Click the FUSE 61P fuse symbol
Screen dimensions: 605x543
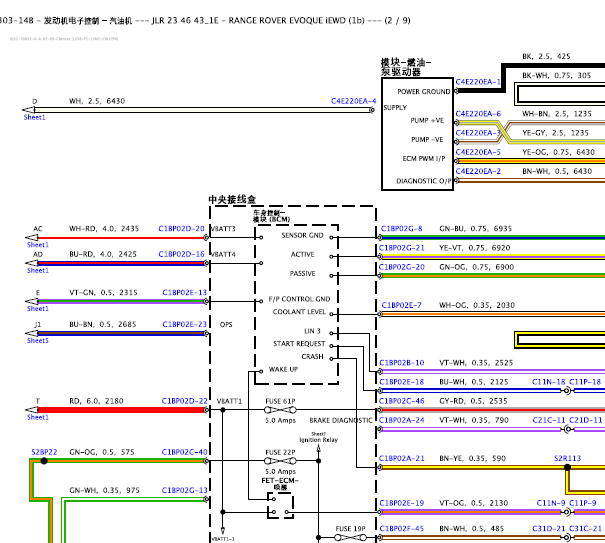pos(281,410)
